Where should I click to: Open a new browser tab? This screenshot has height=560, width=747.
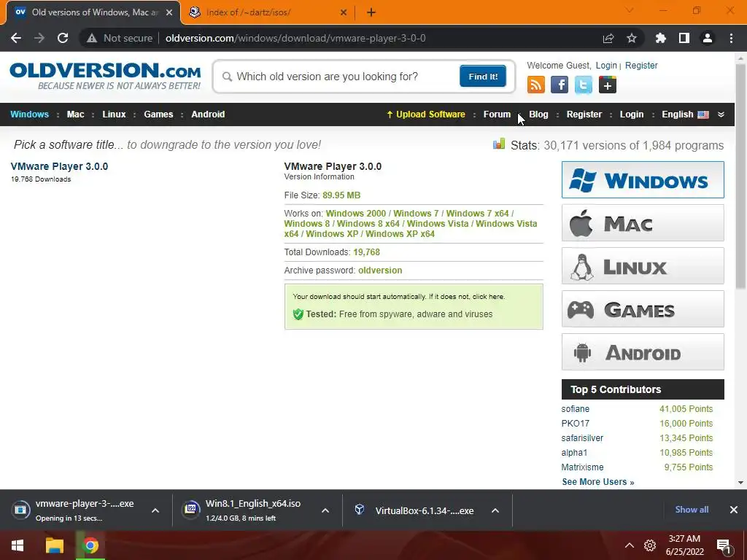tap(371, 12)
